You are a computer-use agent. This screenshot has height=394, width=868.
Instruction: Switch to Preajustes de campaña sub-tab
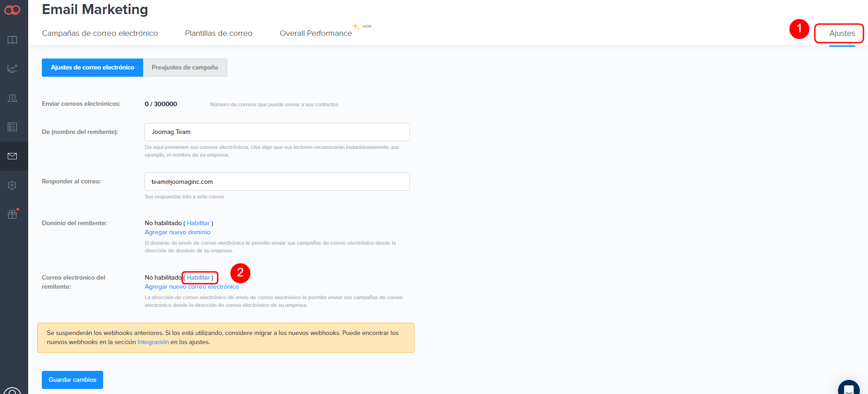click(185, 68)
